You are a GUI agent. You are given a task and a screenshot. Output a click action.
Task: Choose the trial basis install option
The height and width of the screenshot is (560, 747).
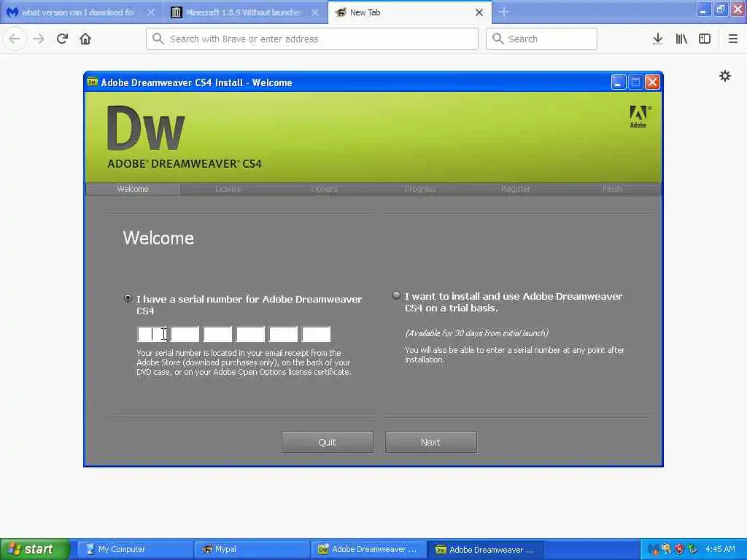pyautogui.click(x=396, y=295)
